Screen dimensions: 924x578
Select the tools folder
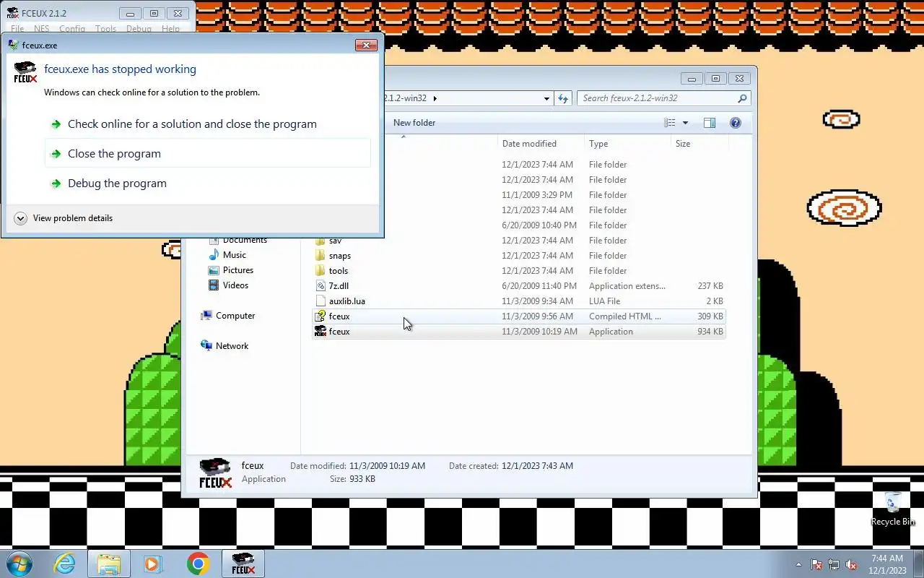click(x=518, y=271)
